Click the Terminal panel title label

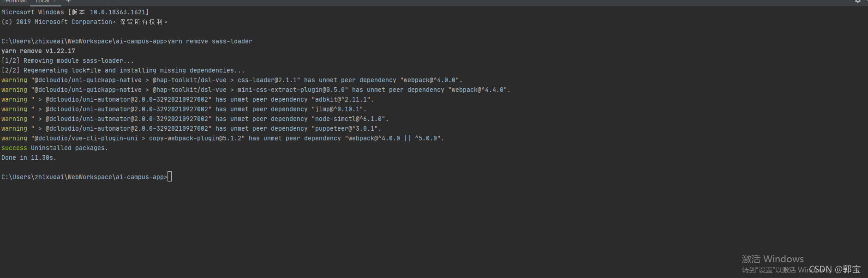point(14,1)
